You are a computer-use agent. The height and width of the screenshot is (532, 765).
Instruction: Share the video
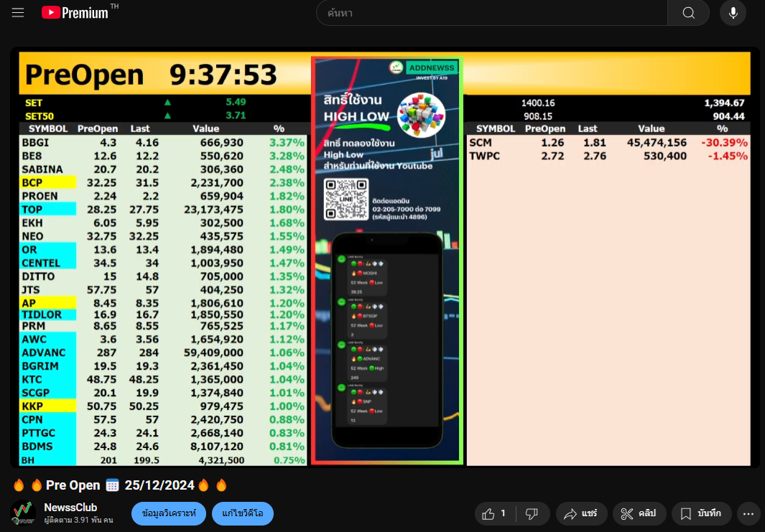tap(581, 513)
